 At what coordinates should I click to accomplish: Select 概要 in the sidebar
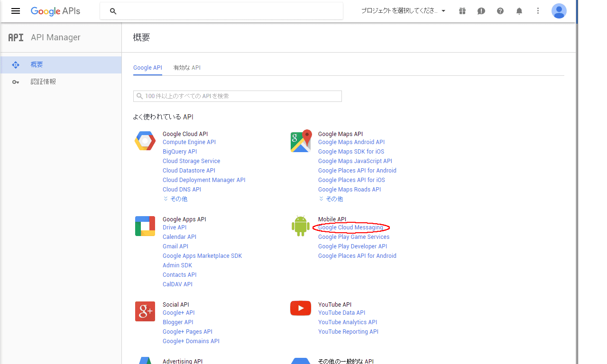click(61, 65)
